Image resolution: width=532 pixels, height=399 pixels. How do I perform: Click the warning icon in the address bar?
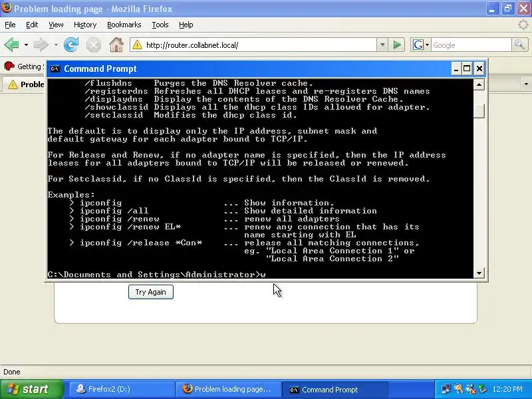137,45
